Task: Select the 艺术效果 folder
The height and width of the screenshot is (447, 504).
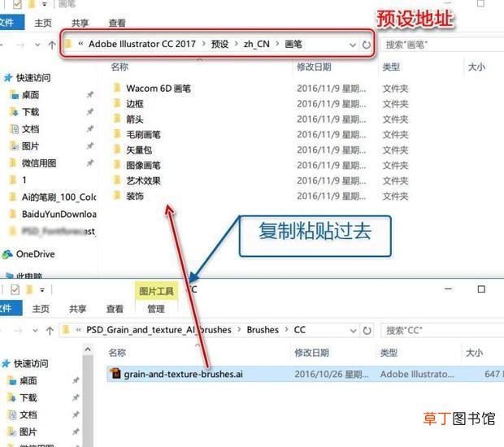Action: click(143, 181)
